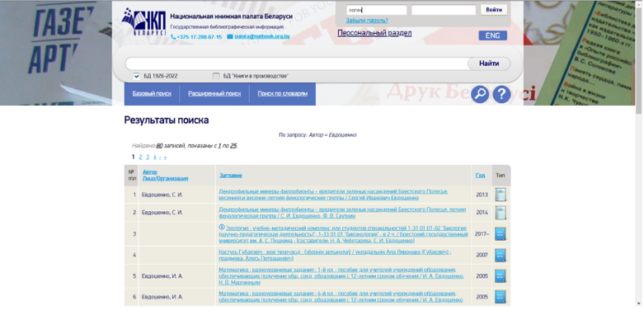Screen dimensions: 644x315
Task: Go to results page 2
Action: (x=140, y=157)
